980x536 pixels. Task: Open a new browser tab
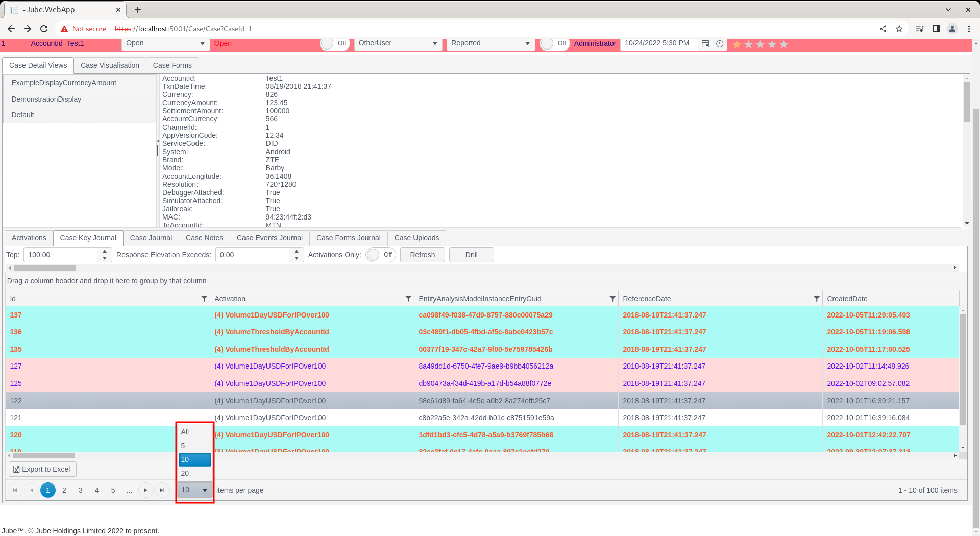(138, 10)
